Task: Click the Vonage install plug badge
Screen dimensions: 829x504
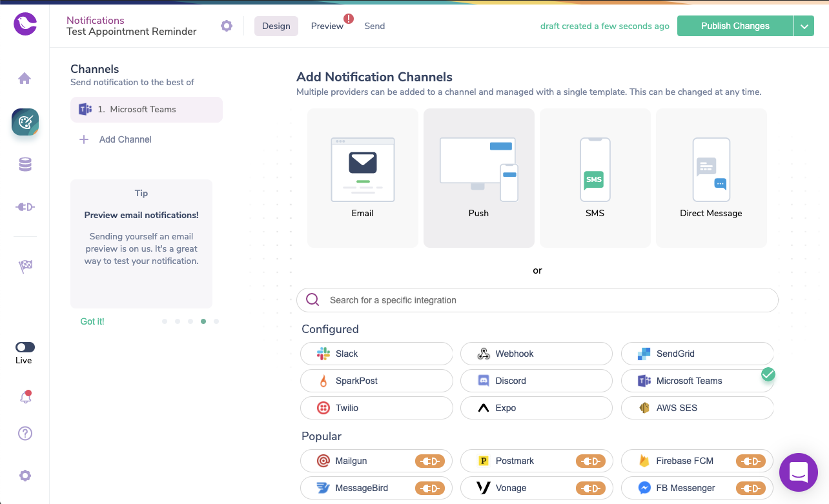Action: point(590,489)
